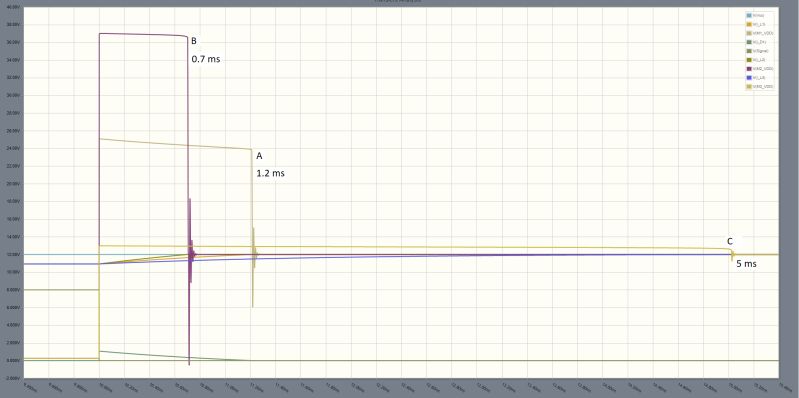This screenshot has width=799, height=398.
Task: Click the light blue legend color swatch
Action: (x=749, y=16)
